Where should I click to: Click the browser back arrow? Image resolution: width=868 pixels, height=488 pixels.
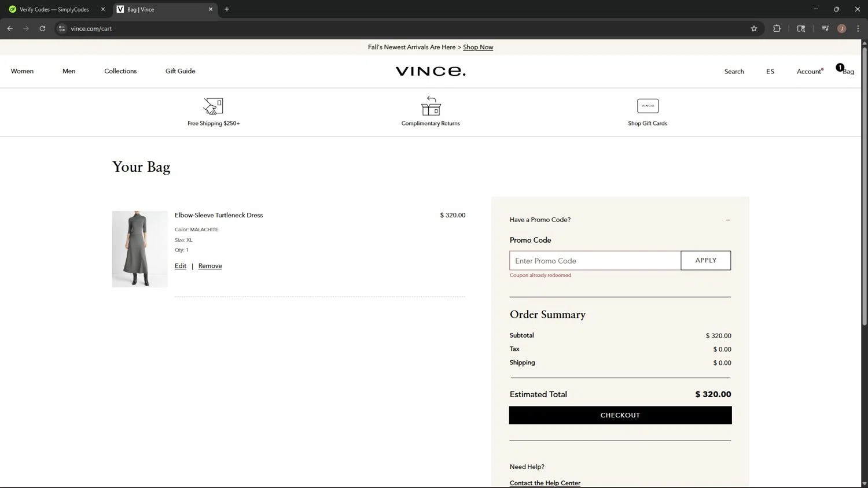click(x=10, y=28)
